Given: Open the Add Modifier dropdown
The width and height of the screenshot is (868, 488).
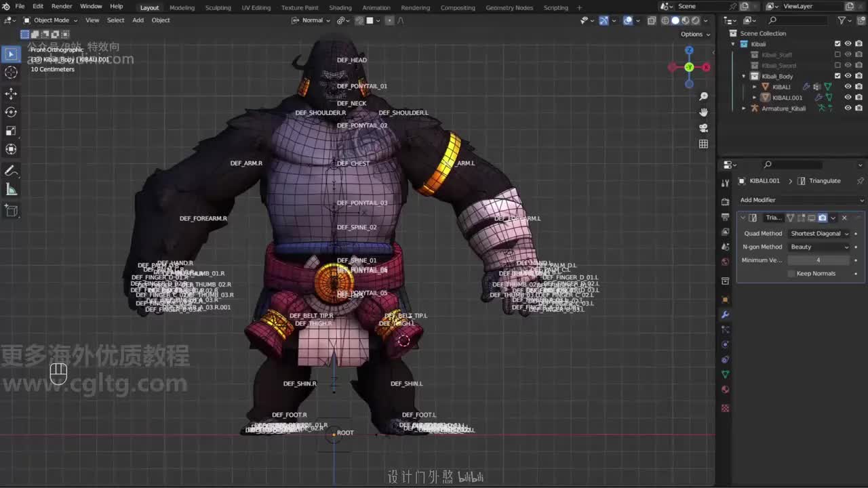Looking at the screenshot, I should click(x=801, y=200).
